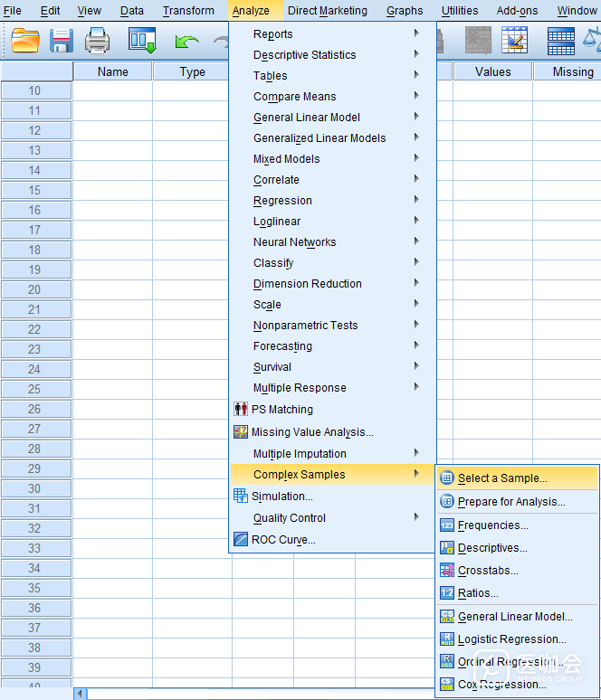Viewport: 601px width, 700px height.
Task: Open Prepare for Analysis option
Action: coord(510,502)
